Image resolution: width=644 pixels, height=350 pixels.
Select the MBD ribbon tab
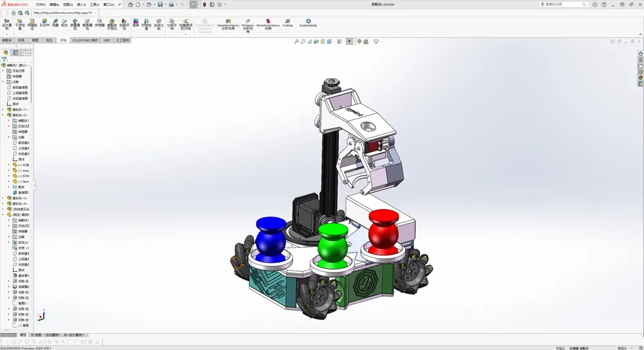point(107,41)
